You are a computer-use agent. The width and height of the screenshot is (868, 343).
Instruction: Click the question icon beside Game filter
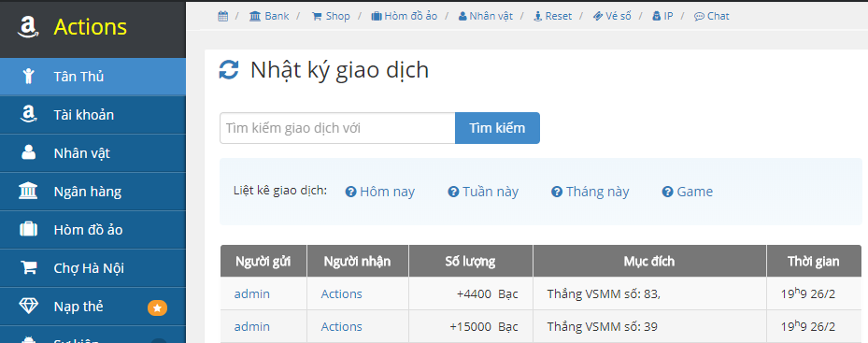(x=668, y=192)
